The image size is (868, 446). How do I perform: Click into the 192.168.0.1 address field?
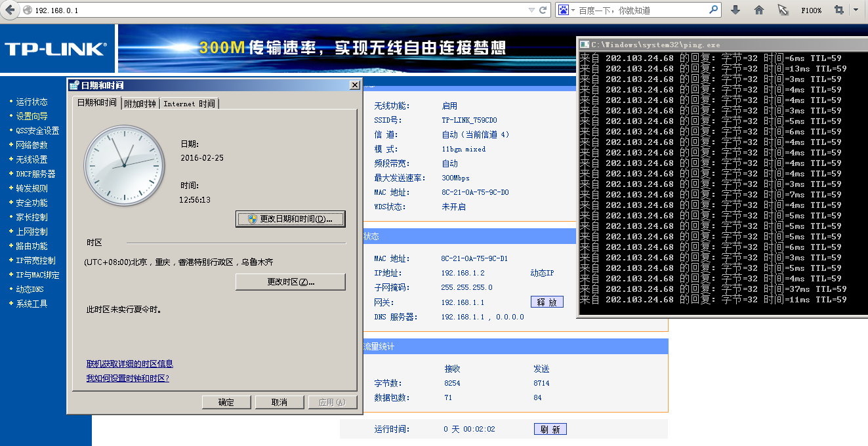point(276,10)
